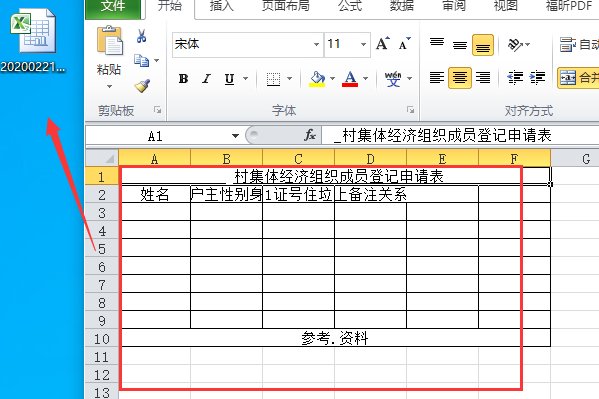Set middle vertical alignment
The image size is (599, 399).
[460, 45]
